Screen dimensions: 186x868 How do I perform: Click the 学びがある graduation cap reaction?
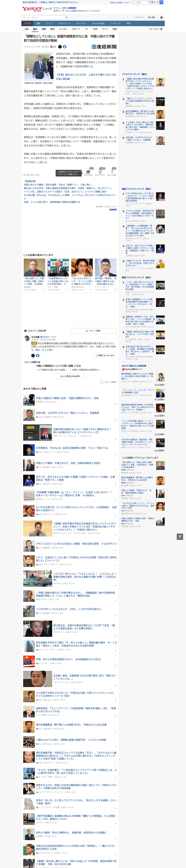tap(89, 172)
